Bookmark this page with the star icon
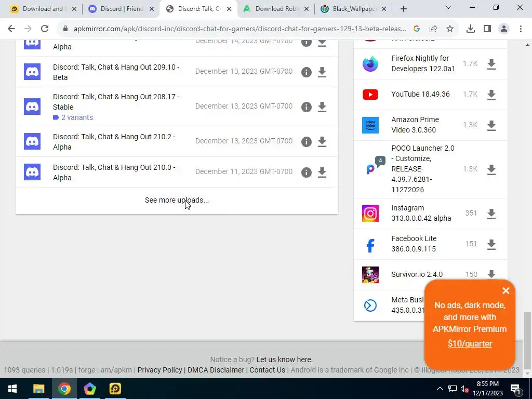532x399 pixels. tap(449, 29)
